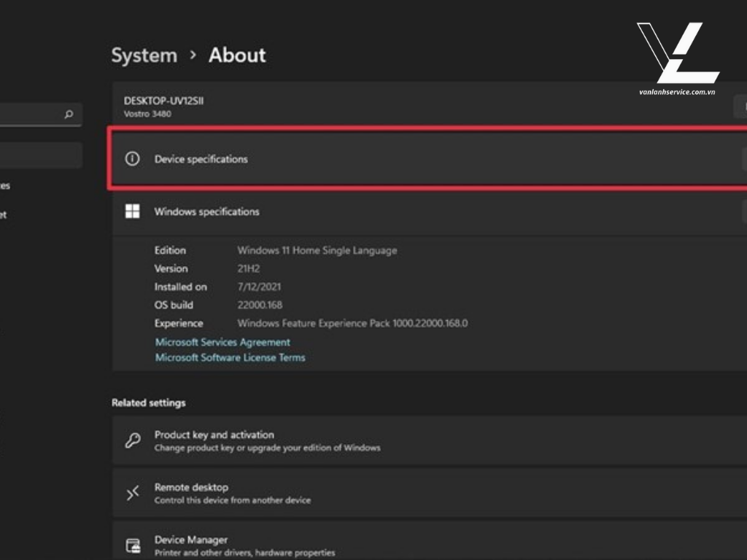
Task: Click the key icon for product activation
Action: point(133,440)
